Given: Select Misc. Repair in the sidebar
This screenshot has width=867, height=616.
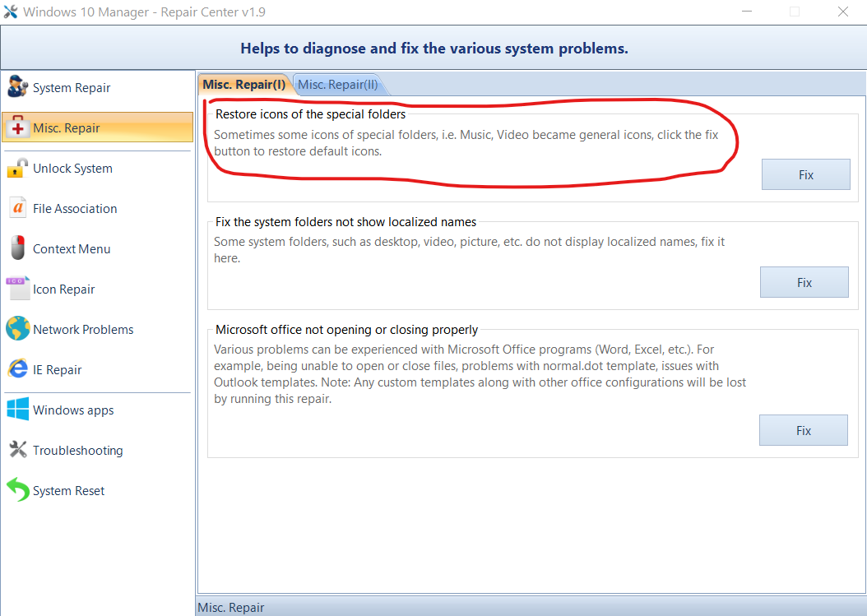Looking at the screenshot, I should pos(97,127).
